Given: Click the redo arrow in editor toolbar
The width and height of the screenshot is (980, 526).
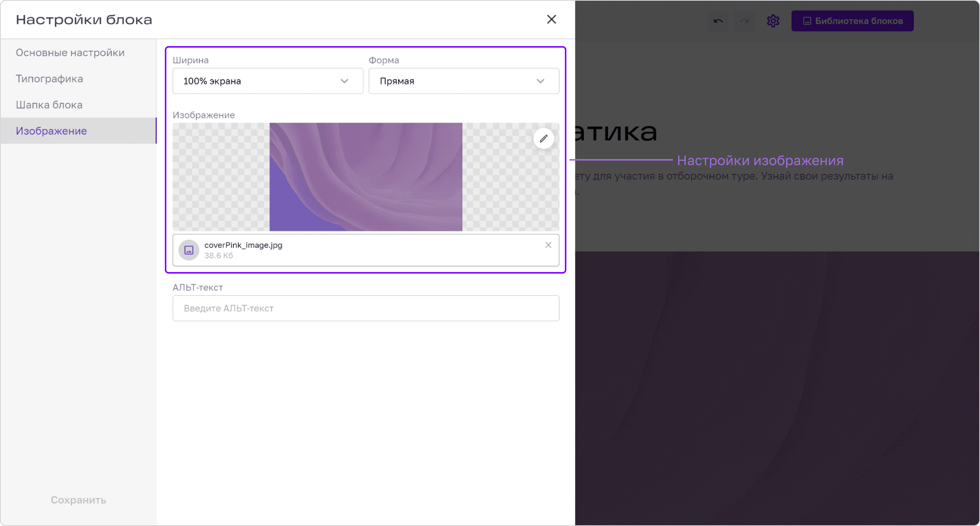Looking at the screenshot, I should 744,21.
